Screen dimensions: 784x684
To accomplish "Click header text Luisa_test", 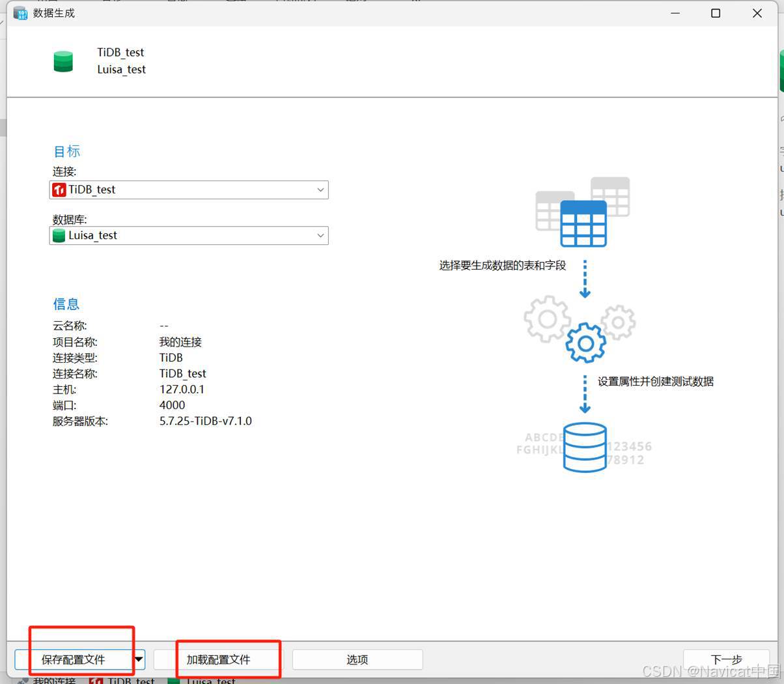I will (121, 69).
